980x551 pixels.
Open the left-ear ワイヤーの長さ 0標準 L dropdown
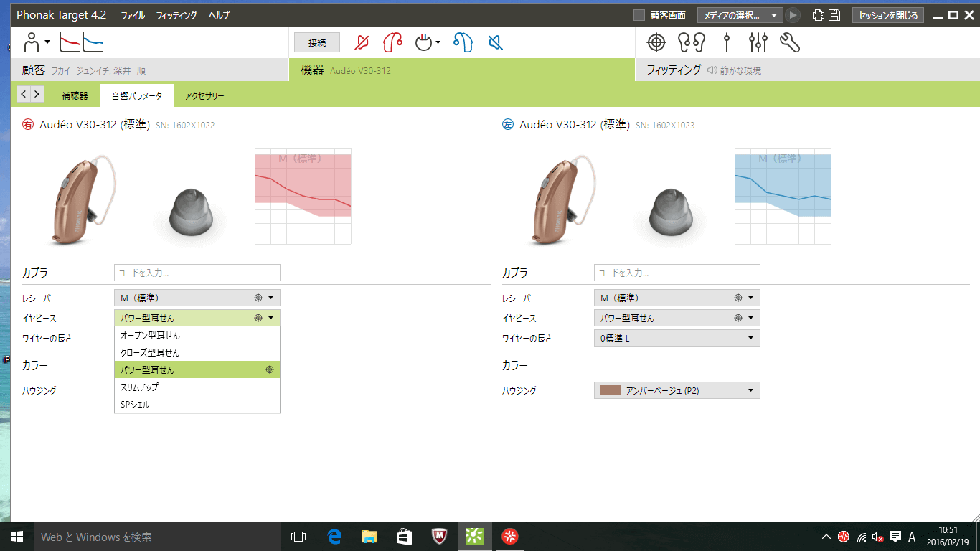point(677,338)
